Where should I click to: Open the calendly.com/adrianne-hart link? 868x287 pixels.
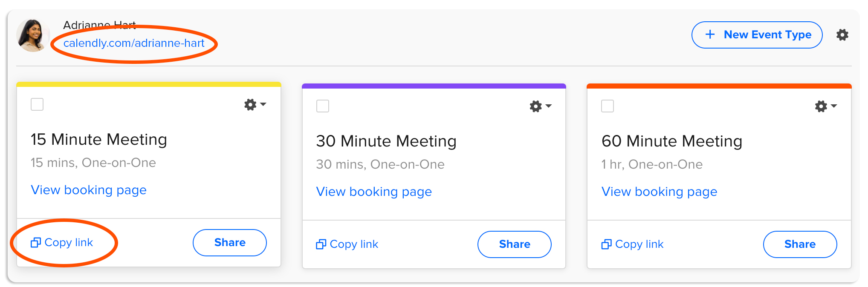point(134,43)
